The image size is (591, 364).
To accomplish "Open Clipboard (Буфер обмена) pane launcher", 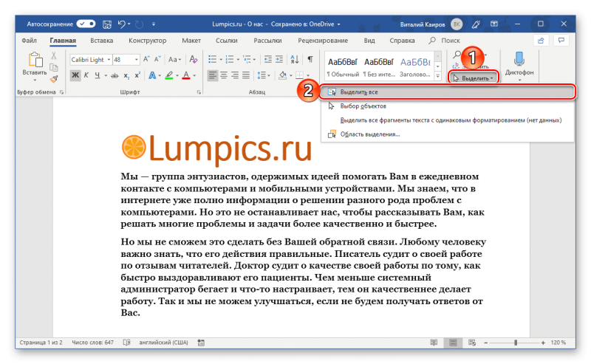I will [x=61, y=92].
